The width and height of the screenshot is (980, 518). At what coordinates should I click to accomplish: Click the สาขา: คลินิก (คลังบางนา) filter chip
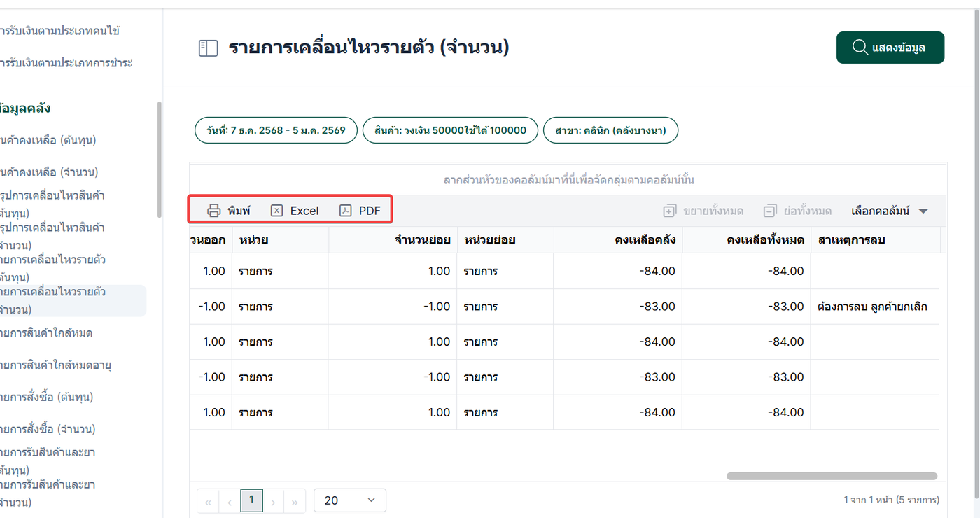[610, 130]
